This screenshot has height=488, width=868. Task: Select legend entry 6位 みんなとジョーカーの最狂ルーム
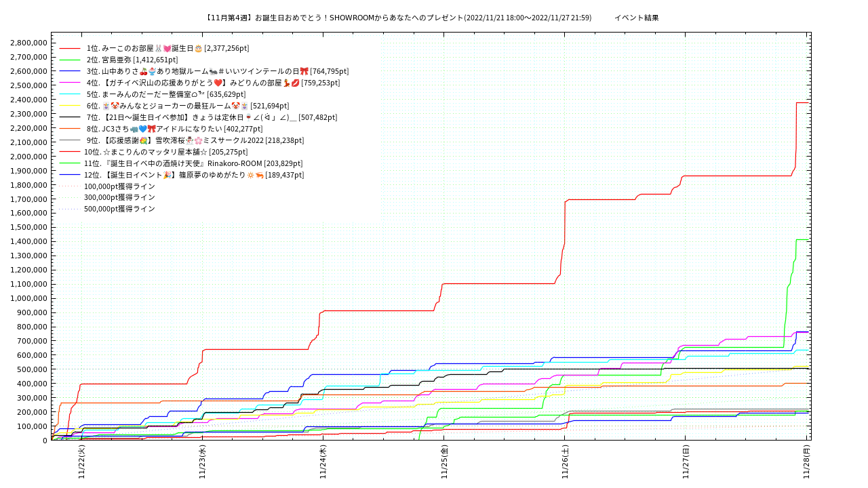click(x=187, y=106)
